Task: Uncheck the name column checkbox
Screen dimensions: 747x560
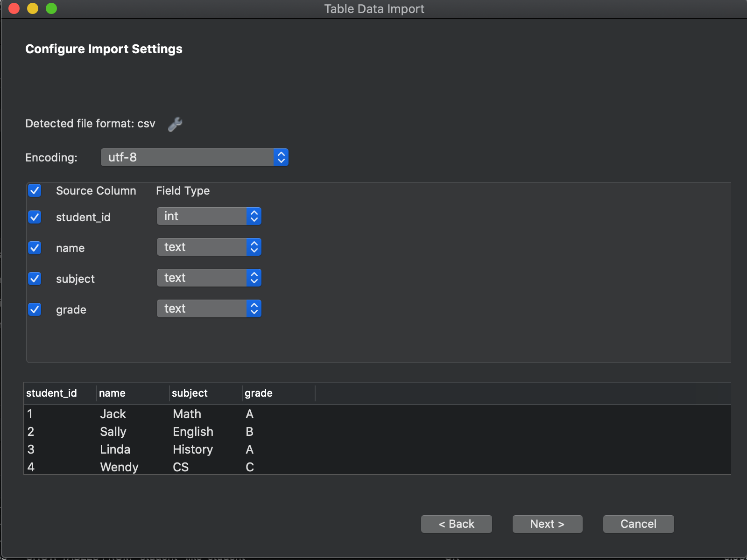Action: pos(35,248)
